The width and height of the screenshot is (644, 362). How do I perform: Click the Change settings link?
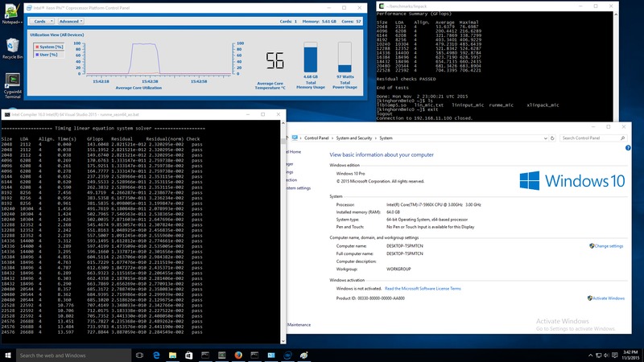point(609,246)
